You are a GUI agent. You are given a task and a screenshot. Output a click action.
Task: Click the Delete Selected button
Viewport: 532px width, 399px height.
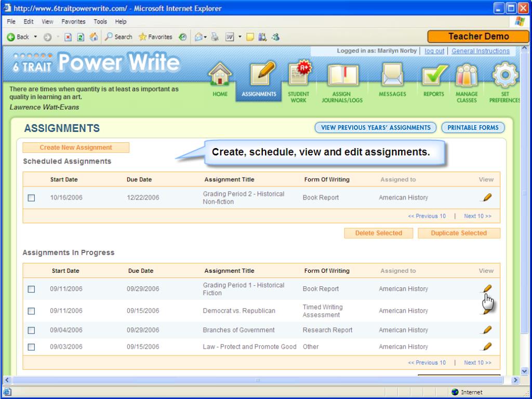click(379, 233)
